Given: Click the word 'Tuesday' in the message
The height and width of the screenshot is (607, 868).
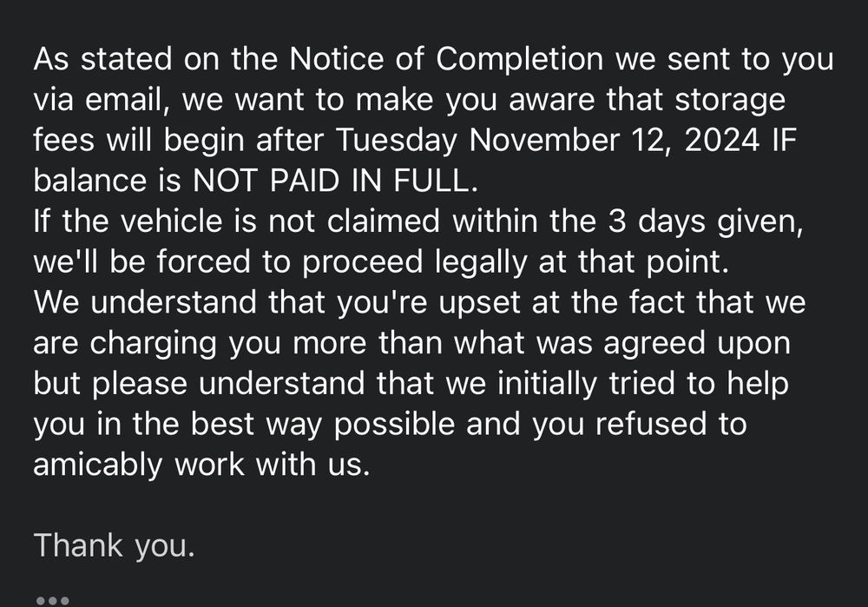Looking at the screenshot, I should tap(397, 142).
